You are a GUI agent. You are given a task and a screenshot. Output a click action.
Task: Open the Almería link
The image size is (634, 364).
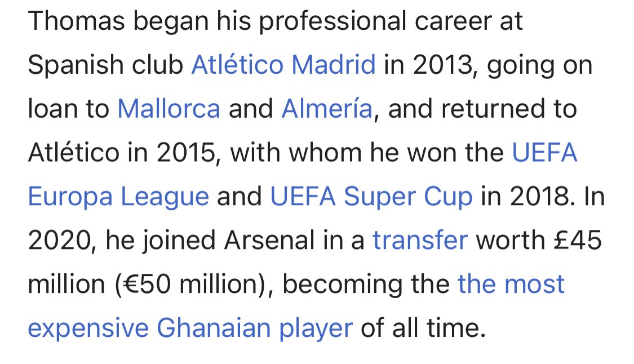coord(327,108)
